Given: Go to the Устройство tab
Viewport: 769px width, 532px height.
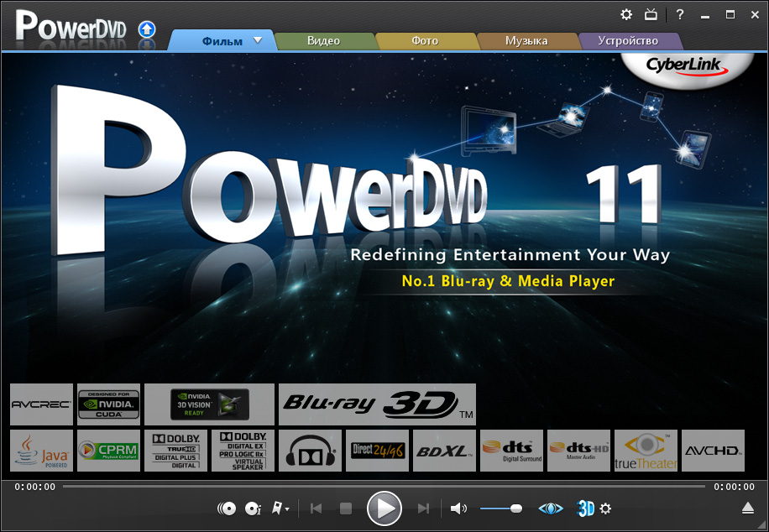Looking at the screenshot, I should click(627, 41).
